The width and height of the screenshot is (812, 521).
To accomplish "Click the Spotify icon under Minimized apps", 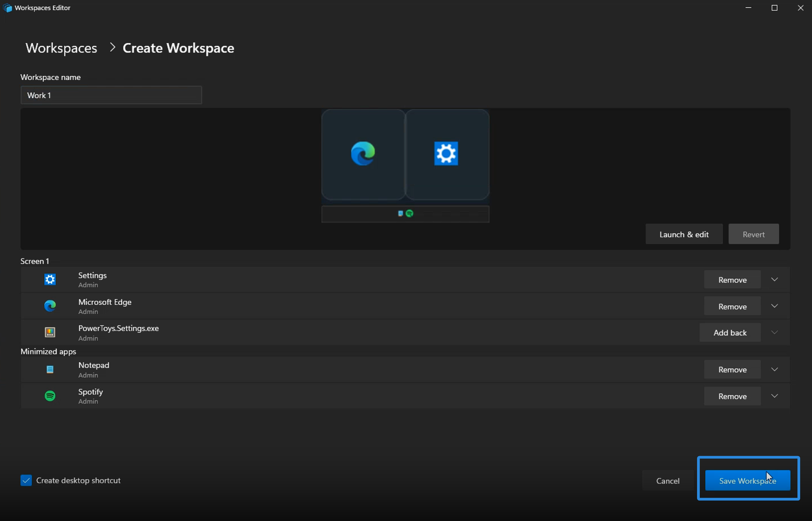I will coord(50,396).
